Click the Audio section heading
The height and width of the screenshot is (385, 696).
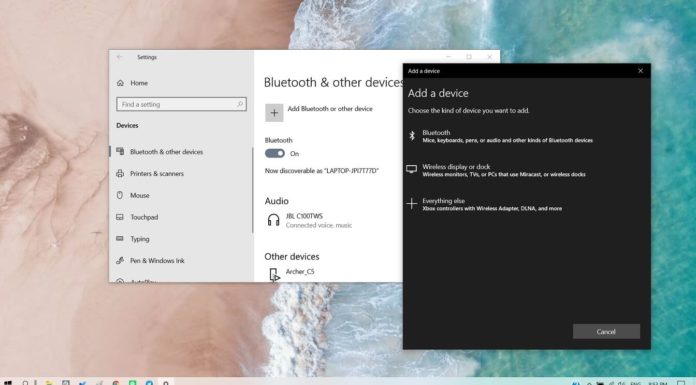(x=277, y=201)
